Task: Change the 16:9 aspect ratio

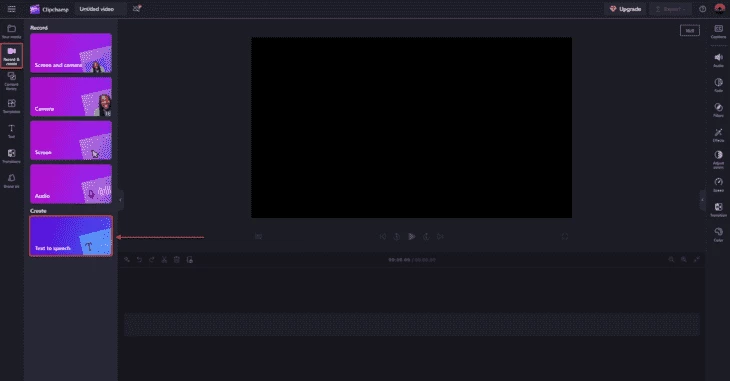Action: (689, 31)
